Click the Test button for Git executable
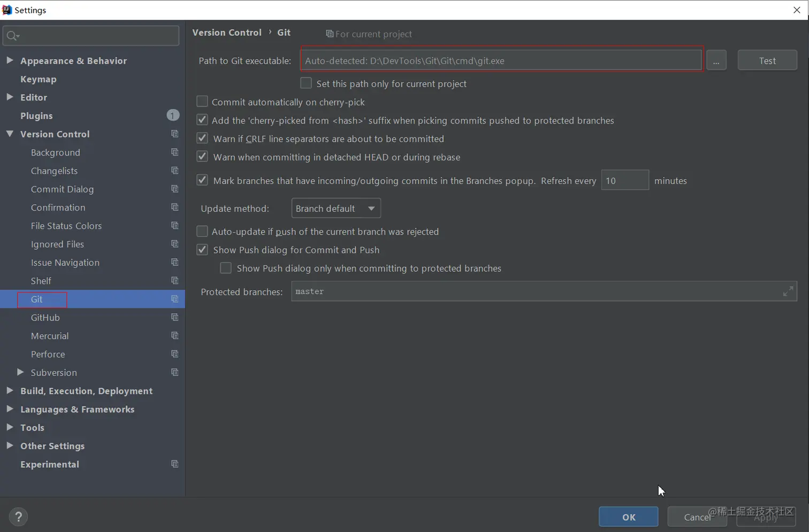This screenshot has width=809, height=532. tap(767, 60)
